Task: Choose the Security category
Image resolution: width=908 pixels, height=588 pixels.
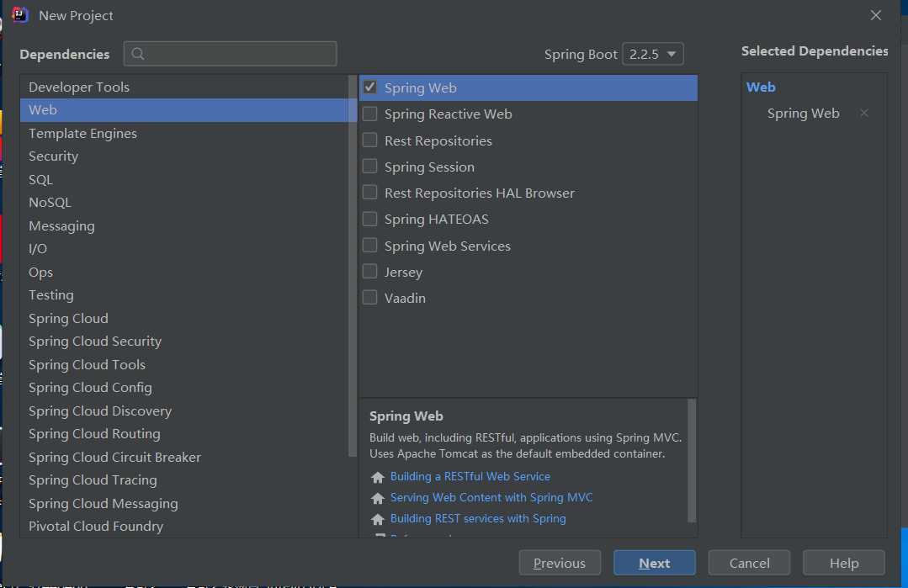Action: pyautogui.click(x=184, y=156)
